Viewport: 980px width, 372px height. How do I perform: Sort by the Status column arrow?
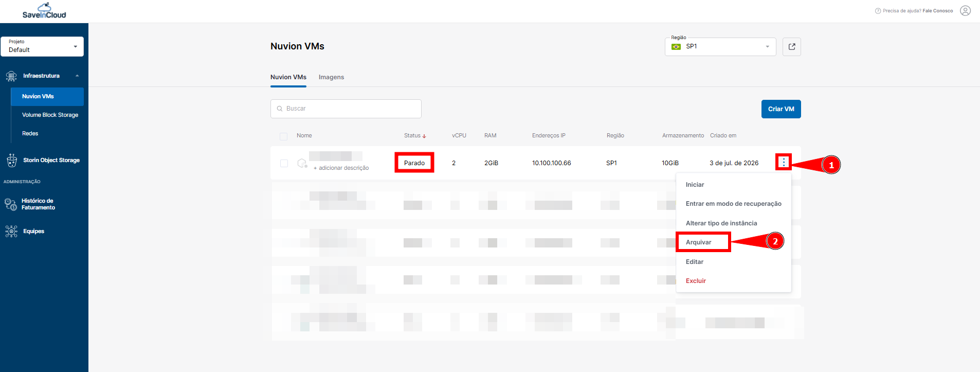pyautogui.click(x=424, y=136)
